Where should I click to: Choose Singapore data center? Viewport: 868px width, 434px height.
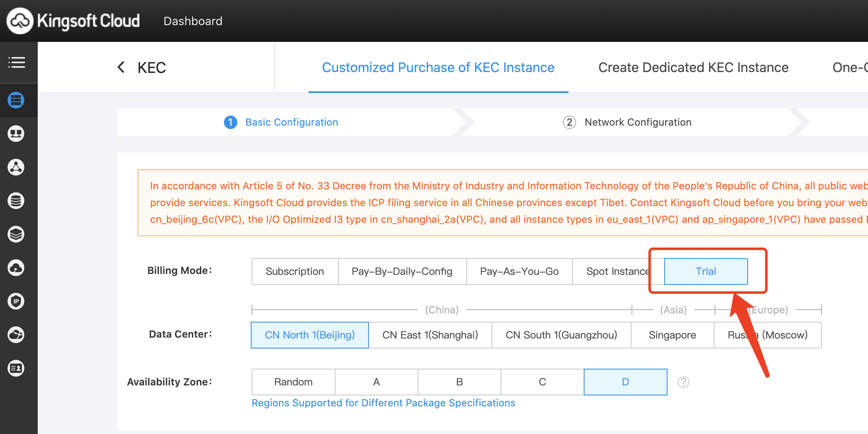[672, 335]
